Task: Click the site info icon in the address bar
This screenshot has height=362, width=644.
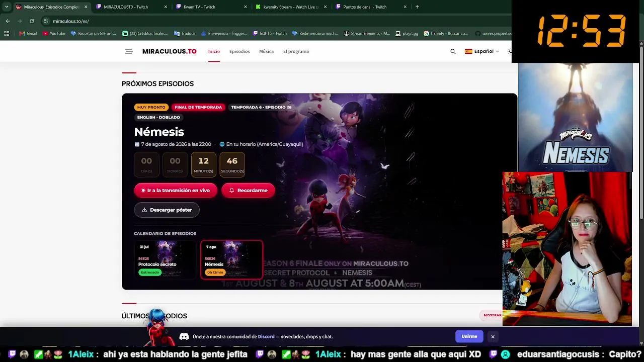Action: click(46, 21)
